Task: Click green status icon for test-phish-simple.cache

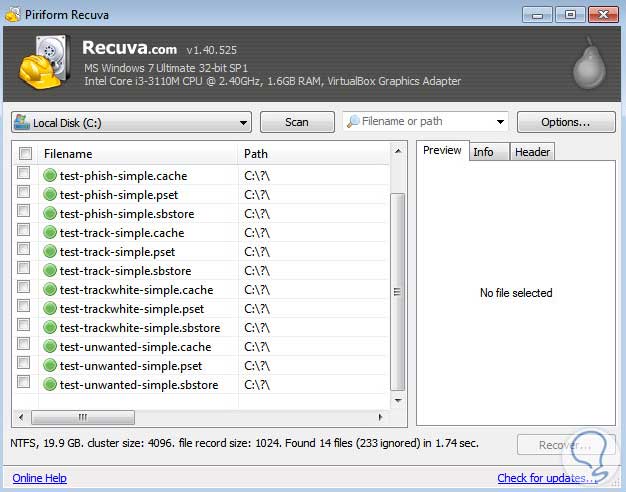Action: (50, 175)
